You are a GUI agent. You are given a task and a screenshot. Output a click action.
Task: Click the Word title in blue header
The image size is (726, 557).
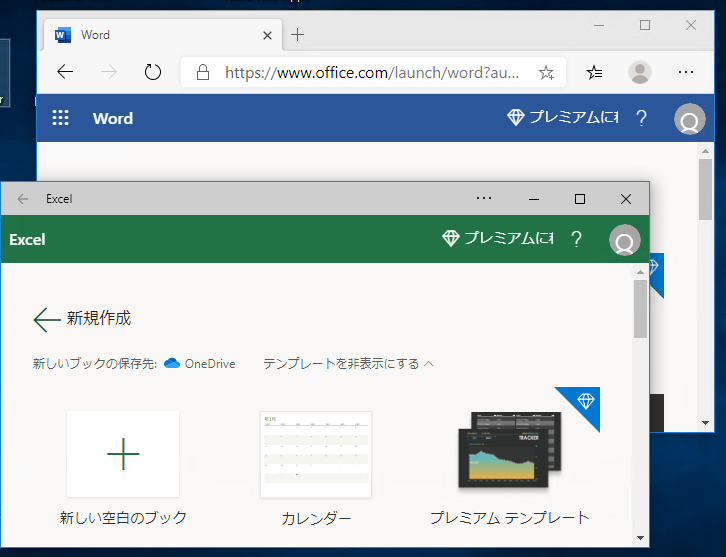113,119
